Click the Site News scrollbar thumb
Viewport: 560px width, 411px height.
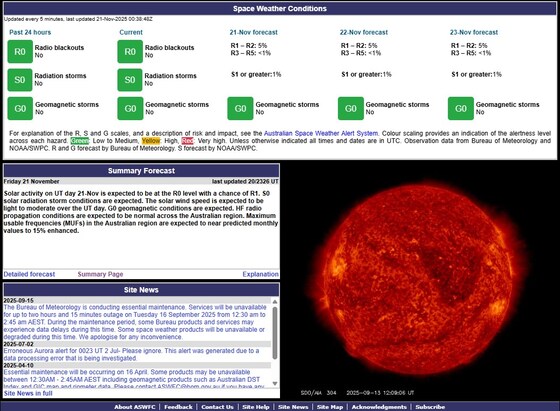(275, 333)
